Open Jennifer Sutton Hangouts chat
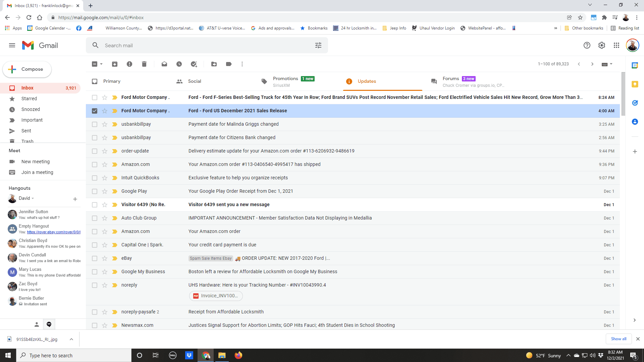This screenshot has width=644, height=362. tap(44, 215)
